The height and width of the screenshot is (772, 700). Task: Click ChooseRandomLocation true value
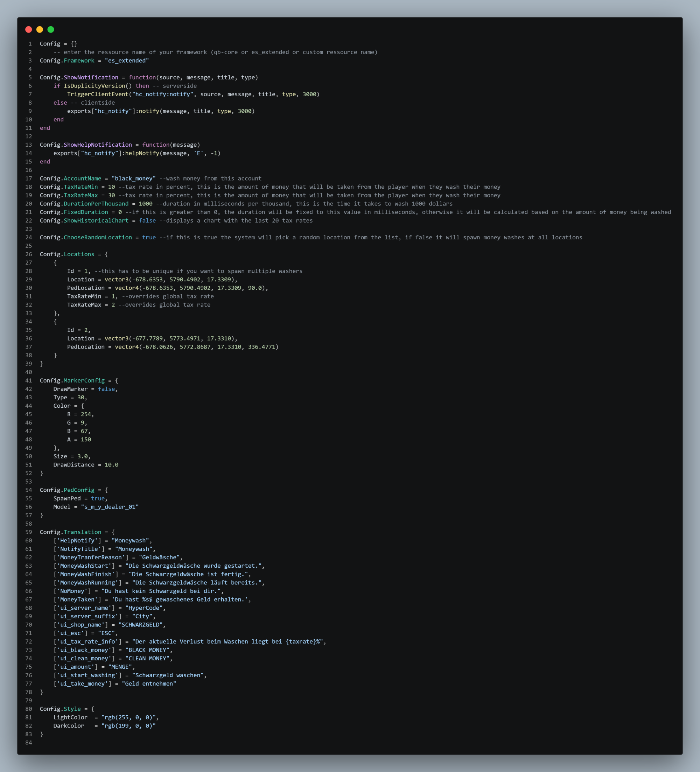coord(149,237)
